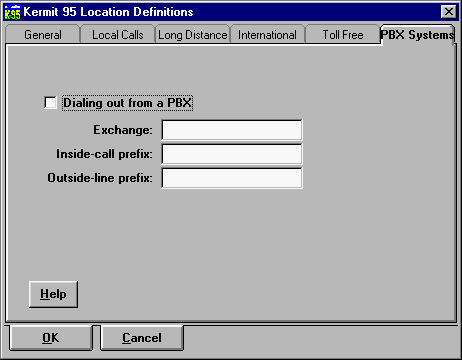Click the Outside-line prefix: label
This screenshot has height=360, width=462.
100,178
